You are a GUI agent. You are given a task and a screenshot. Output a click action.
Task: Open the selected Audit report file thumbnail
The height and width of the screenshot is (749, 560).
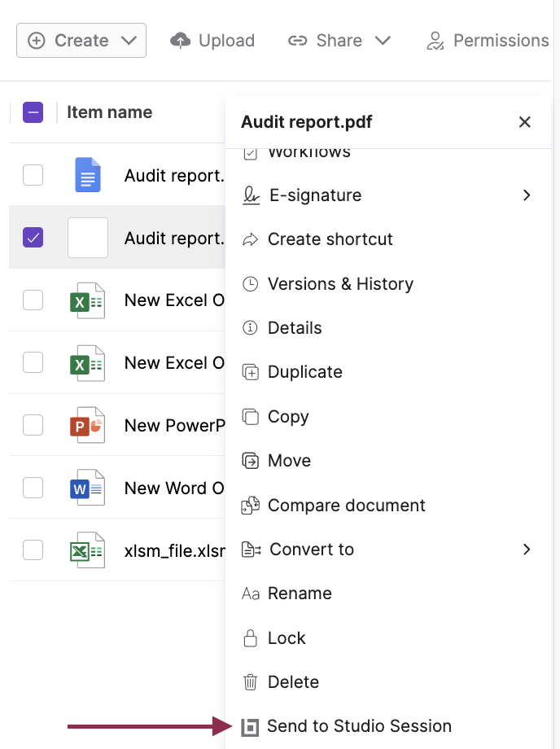coord(88,238)
